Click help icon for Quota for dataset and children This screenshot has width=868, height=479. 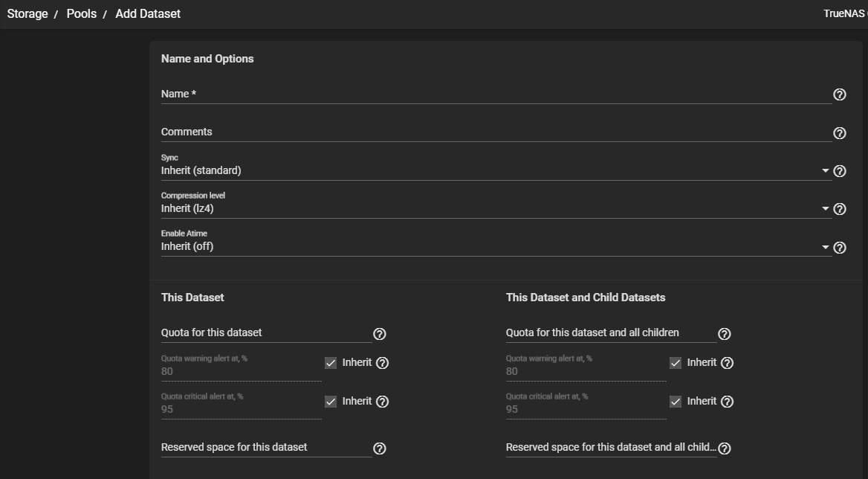coord(725,334)
